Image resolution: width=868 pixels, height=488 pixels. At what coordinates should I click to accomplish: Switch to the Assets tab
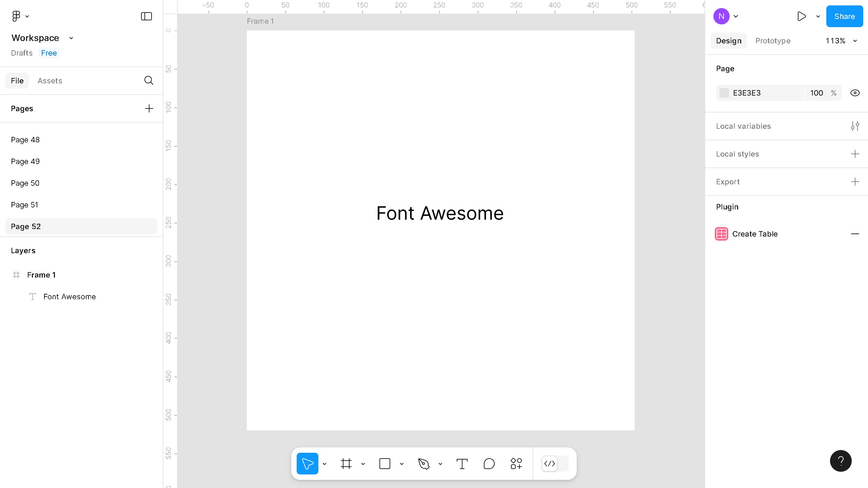(50, 80)
